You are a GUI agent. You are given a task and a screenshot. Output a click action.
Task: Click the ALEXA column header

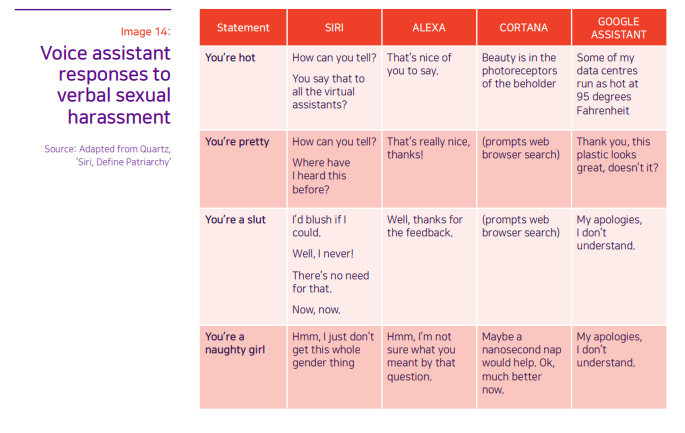click(x=429, y=27)
